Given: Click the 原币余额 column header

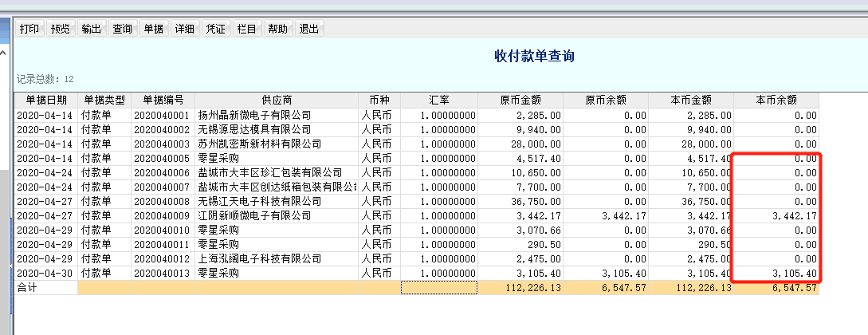Looking at the screenshot, I should [x=606, y=100].
